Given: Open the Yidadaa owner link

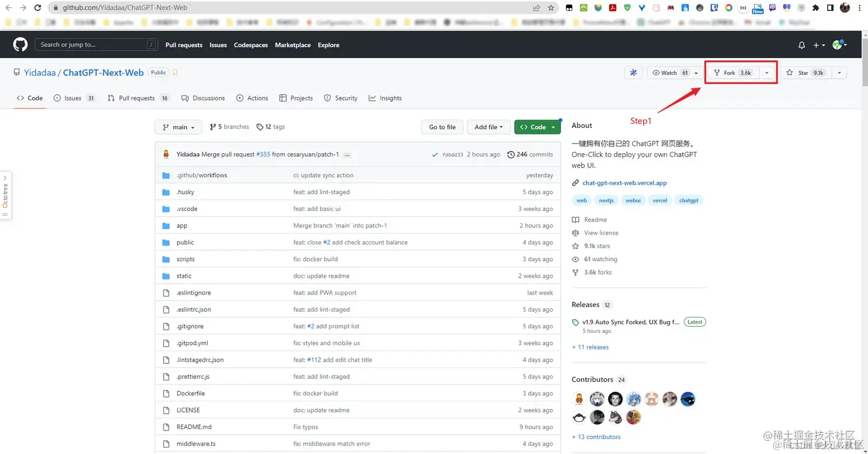Looking at the screenshot, I should coord(40,73).
